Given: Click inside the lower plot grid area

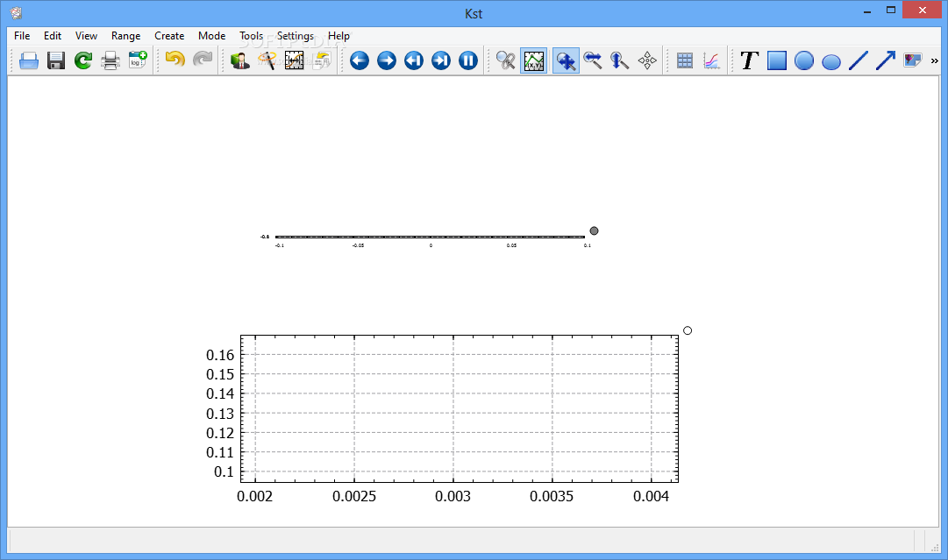Looking at the screenshot, I should (460, 409).
